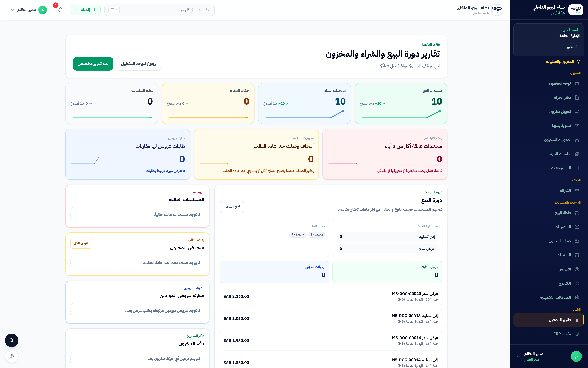Click the معتمد · 3 status chip
The height and width of the screenshot is (368, 588).
[x=317, y=235]
